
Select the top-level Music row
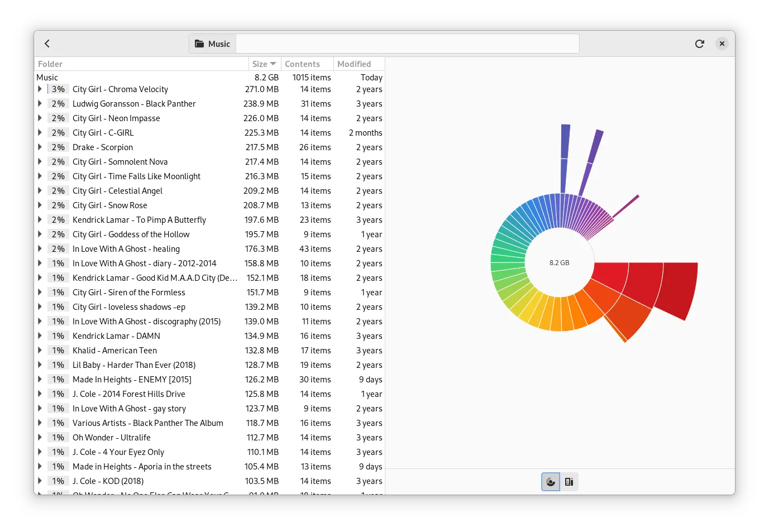click(x=47, y=78)
